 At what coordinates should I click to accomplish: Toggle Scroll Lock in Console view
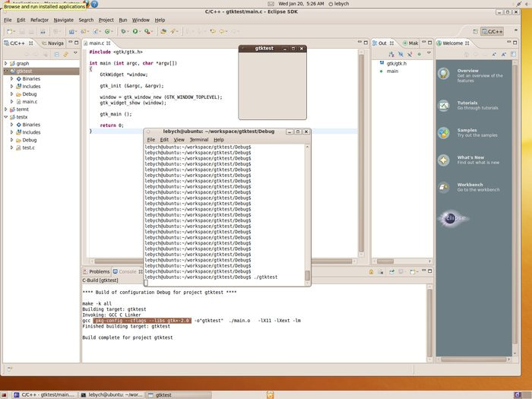point(371,271)
